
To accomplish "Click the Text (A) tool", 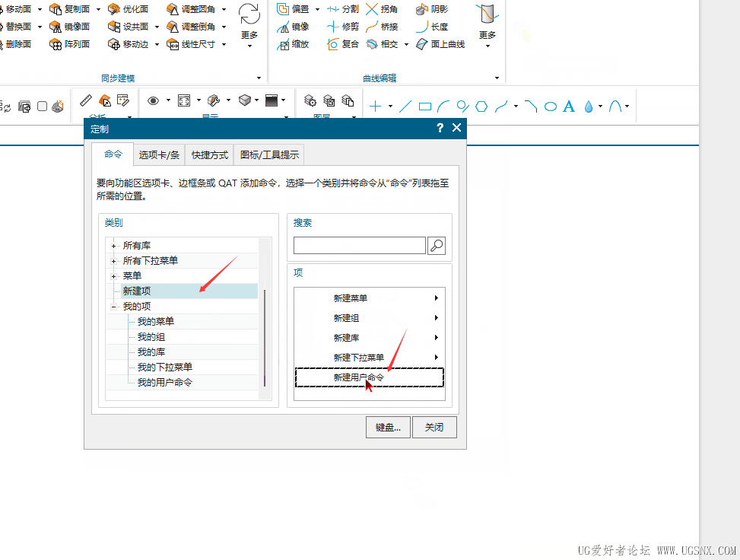I will coord(569,107).
